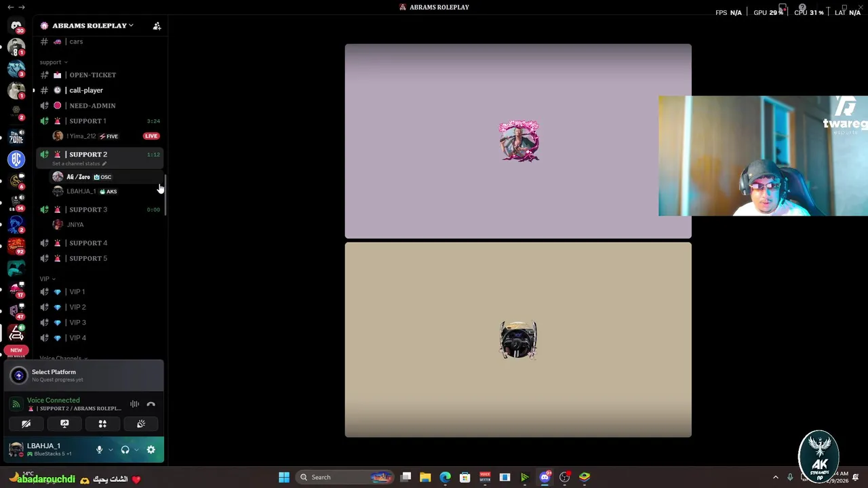Click the Discord taskbar icon
This screenshot has height=488, width=868.
[x=545, y=477]
